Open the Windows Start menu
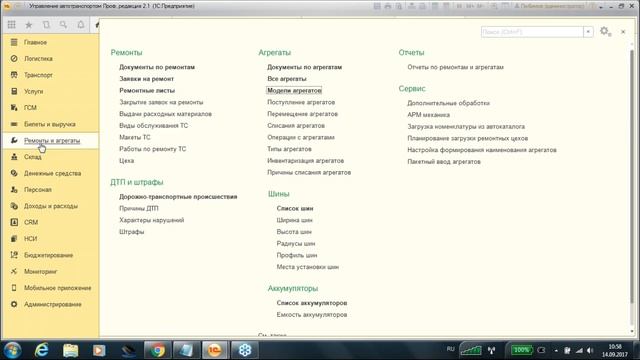 point(12,350)
